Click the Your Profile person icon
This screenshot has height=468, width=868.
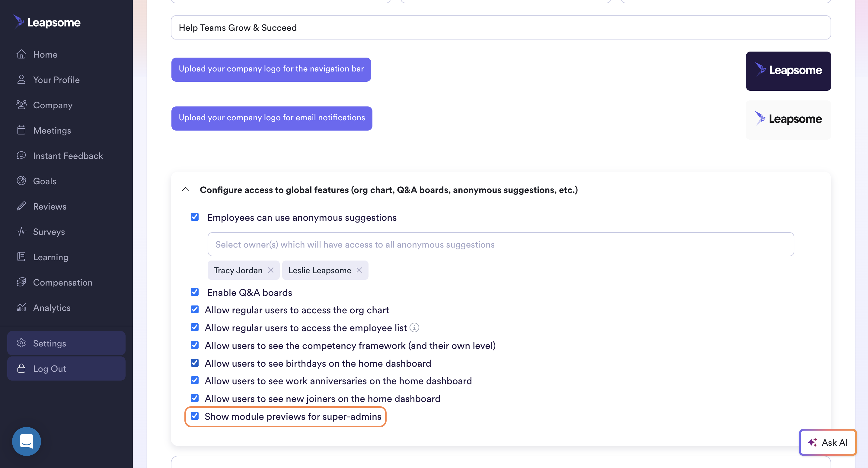(x=21, y=80)
